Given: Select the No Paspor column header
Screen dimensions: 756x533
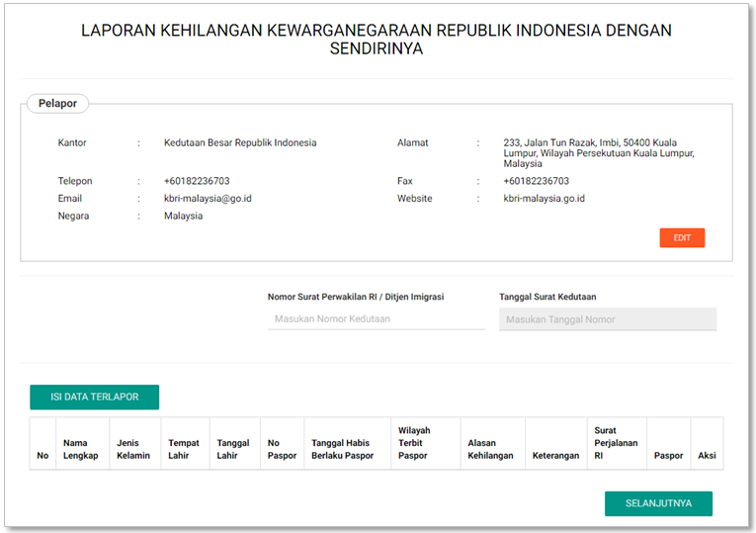Looking at the screenshot, I should (x=282, y=449).
